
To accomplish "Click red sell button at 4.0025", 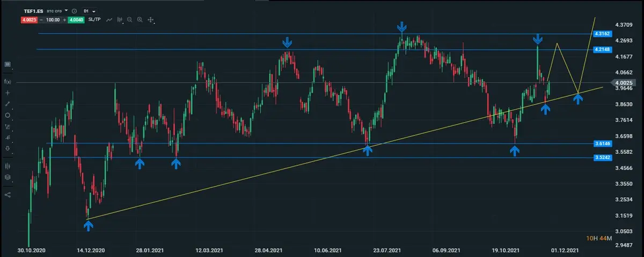I will (x=28, y=20).
